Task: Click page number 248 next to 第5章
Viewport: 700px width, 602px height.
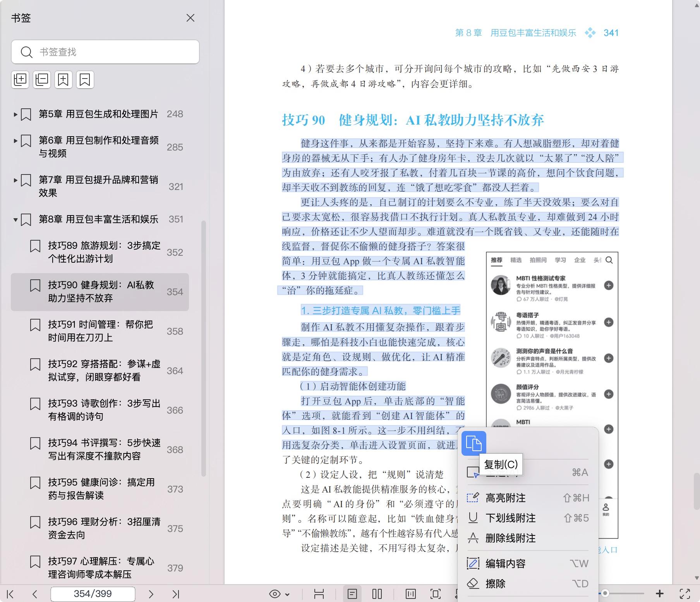Action: [x=175, y=114]
